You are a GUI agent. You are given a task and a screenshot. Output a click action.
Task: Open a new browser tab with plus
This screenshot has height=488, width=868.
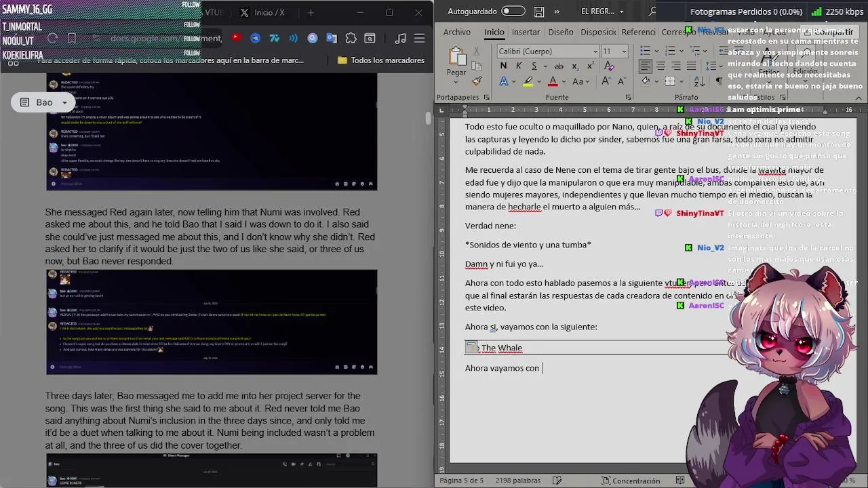311,13
